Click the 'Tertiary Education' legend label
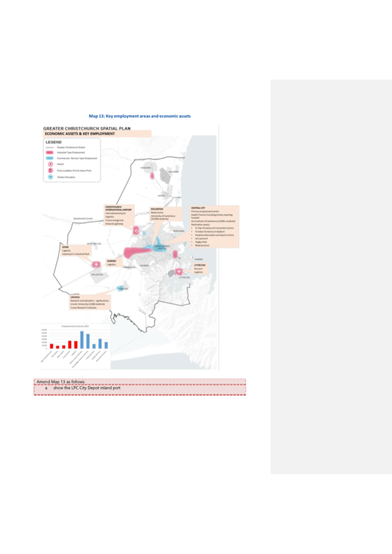Screen dimensions: 392x554 (66, 177)
